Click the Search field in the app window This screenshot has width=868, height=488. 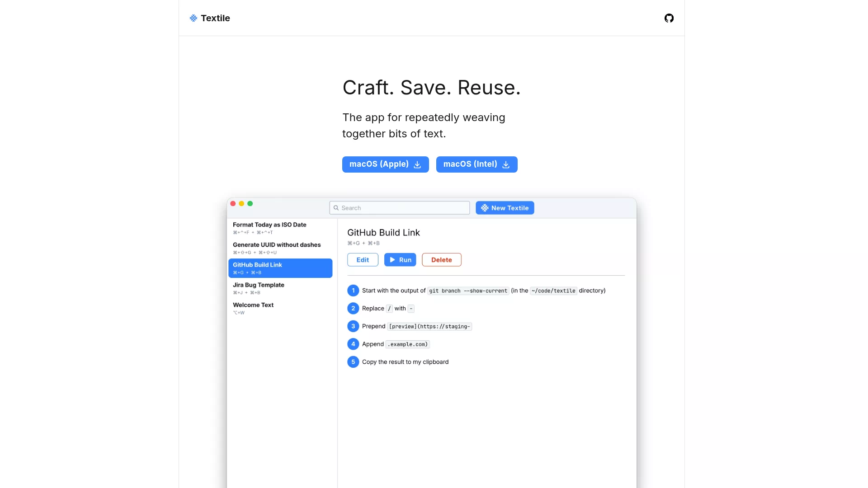400,208
